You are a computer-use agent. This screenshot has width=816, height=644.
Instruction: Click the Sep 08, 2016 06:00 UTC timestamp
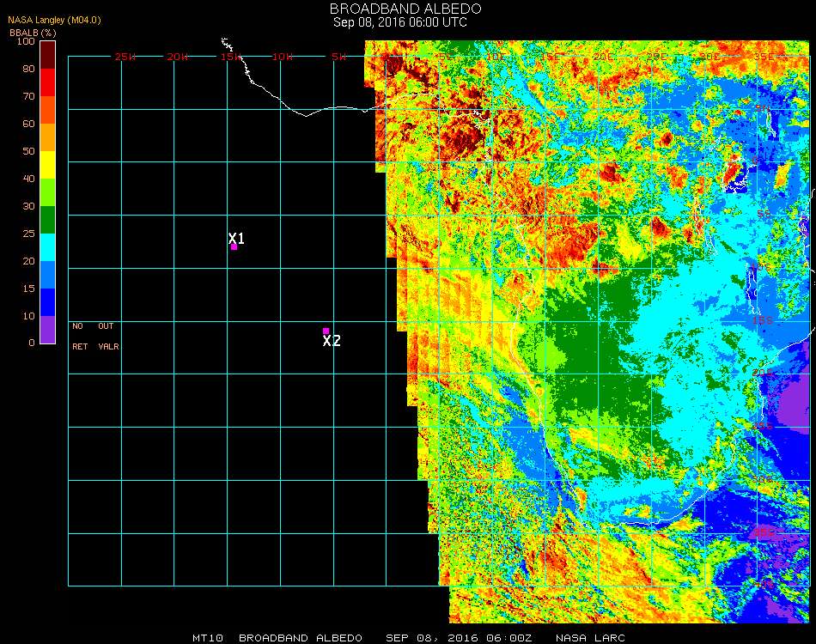click(400, 22)
